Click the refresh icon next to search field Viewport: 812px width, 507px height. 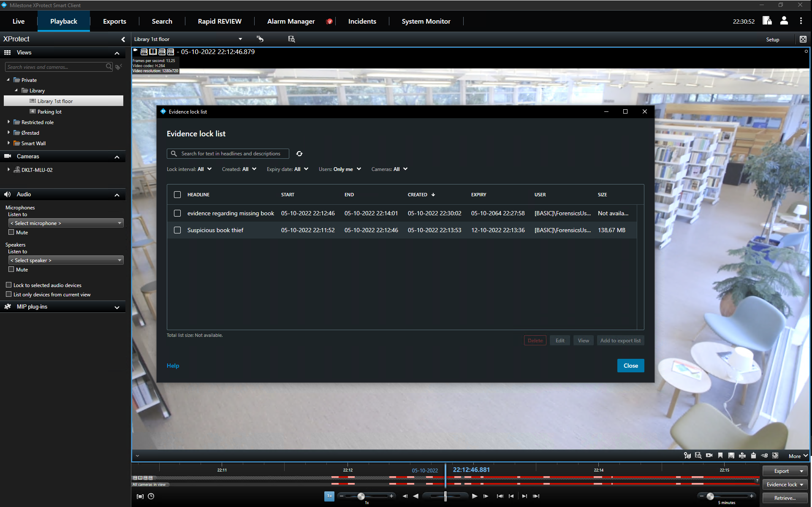[x=299, y=154]
